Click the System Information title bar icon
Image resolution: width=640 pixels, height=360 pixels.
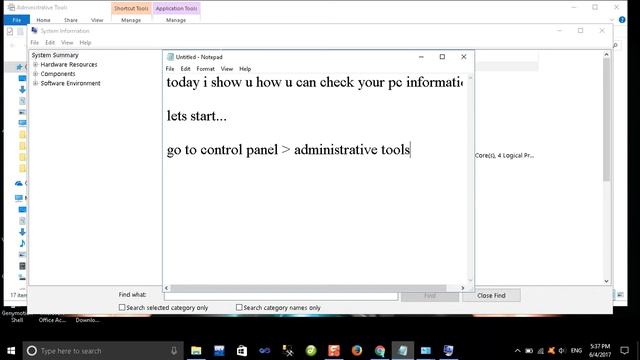click(34, 31)
